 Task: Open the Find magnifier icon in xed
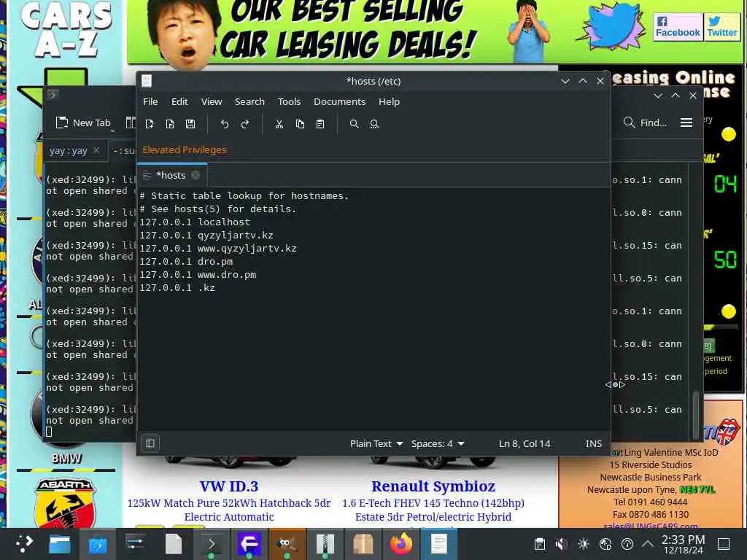pos(354,124)
